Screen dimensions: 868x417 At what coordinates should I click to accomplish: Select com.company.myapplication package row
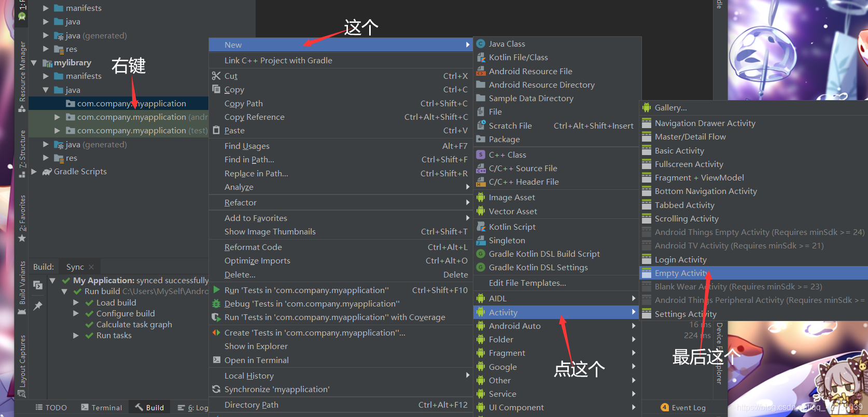[x=119, y=103]
